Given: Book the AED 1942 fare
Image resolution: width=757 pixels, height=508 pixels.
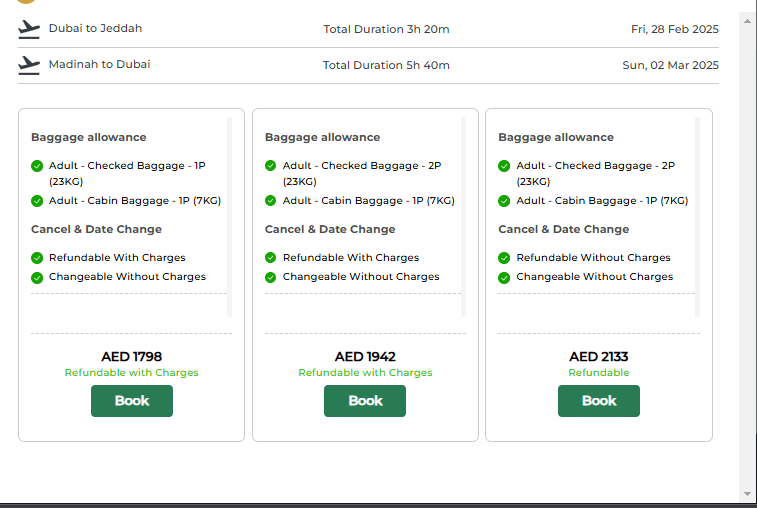Looking at the screenshot, I should [x=365, y=401].
